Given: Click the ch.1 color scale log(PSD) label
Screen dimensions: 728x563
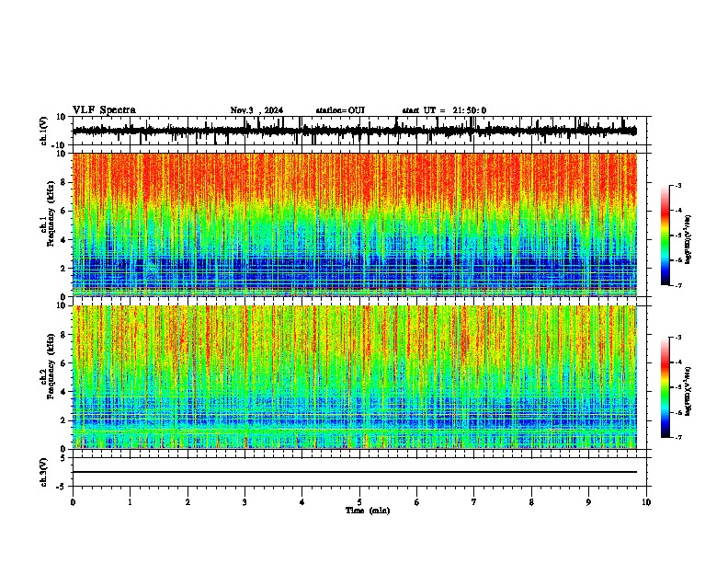Looking at the screenshot, I should (x=688, y=239).
